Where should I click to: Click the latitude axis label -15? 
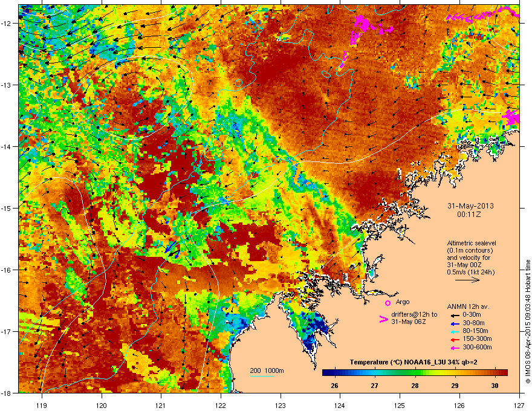coord(7,208)
